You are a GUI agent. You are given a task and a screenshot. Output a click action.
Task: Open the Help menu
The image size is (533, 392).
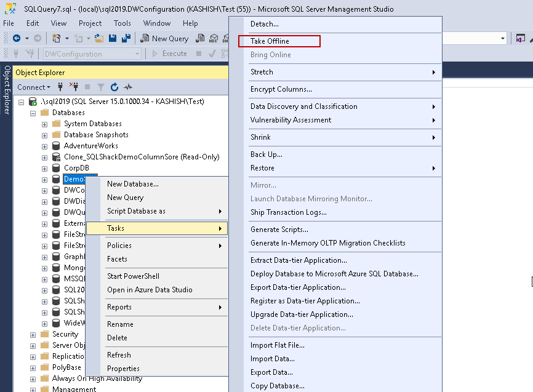tap(190, 23)
